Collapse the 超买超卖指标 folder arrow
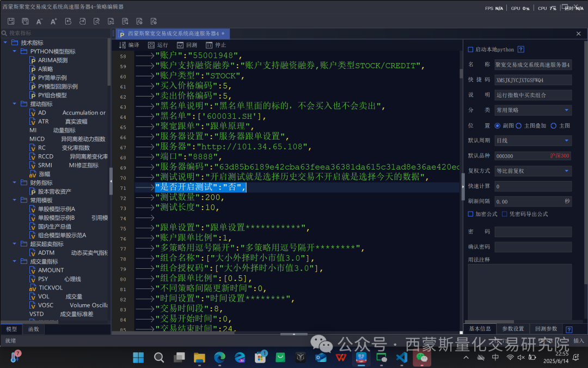Image resolution: width=588 pixels, height=368 pixels. (14, 244)
